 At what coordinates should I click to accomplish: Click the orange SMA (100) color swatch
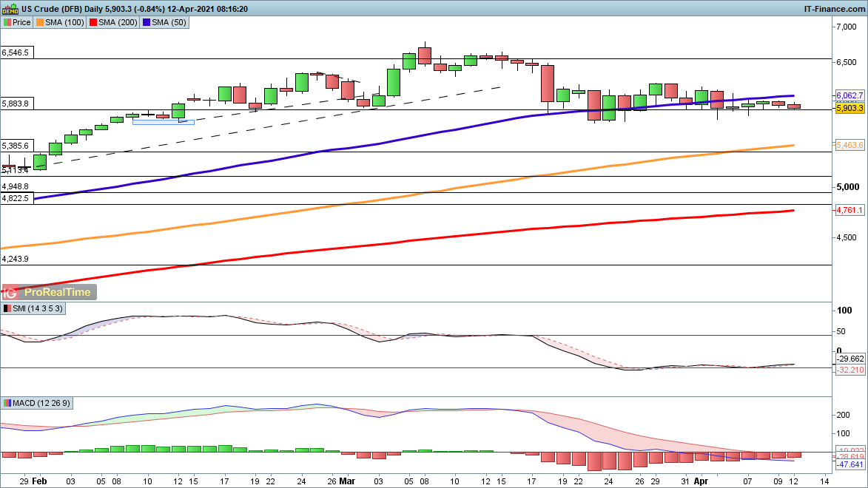click(40, 22)
